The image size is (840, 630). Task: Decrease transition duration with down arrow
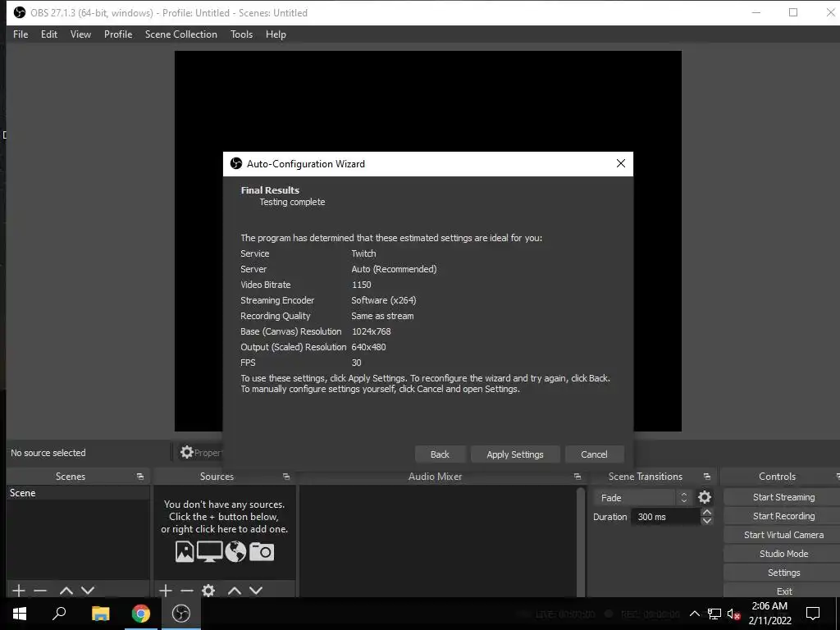(706, 521)
